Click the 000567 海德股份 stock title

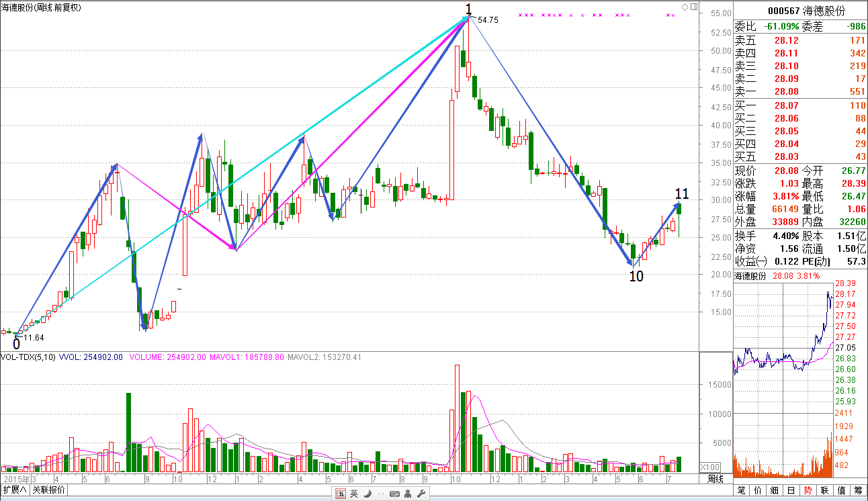pos(806,11)
